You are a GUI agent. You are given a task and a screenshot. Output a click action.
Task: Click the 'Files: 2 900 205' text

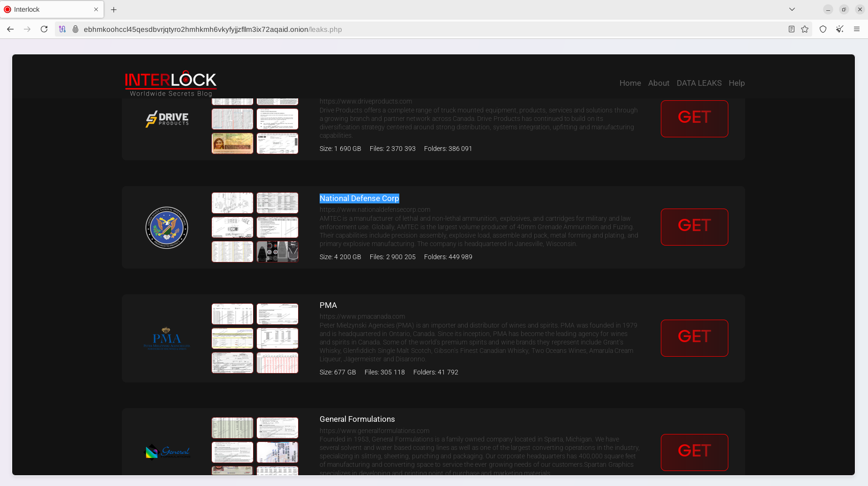(x=393, y=257)
